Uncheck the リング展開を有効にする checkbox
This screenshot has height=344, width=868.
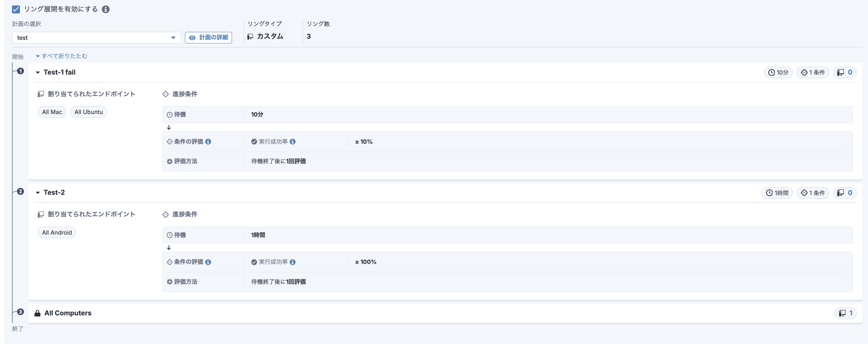[x=16, y=9]
